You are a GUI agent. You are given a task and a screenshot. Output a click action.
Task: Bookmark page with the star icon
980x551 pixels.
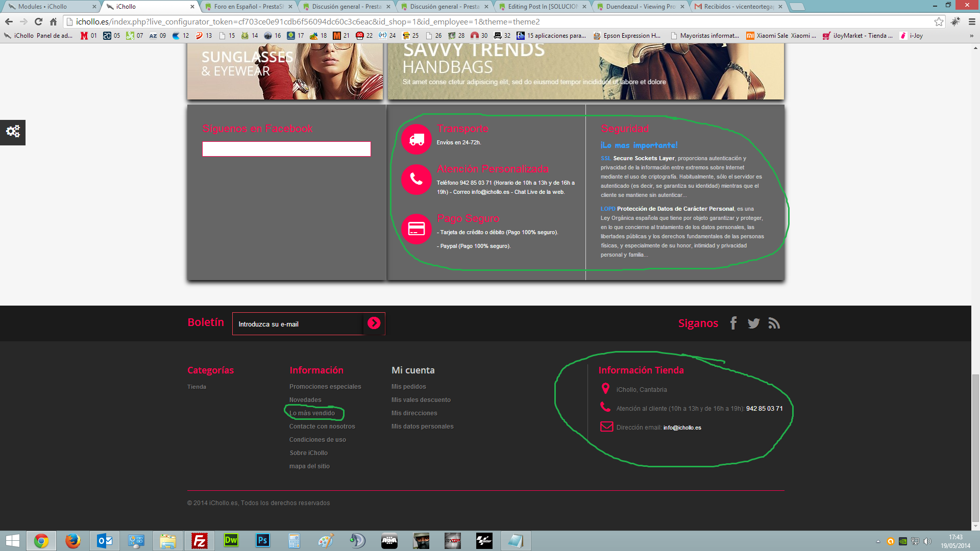[x=939, y=21]
